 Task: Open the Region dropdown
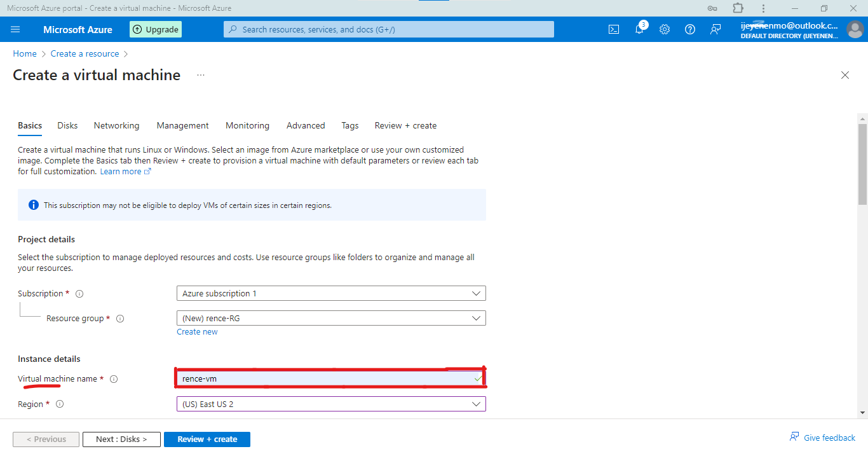331,404
